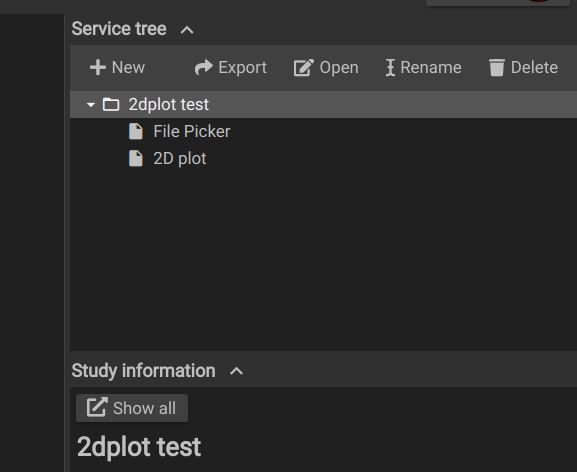The image size is (577, 472).
Task: Select the File Picker node
Action: pyautogui.click(x=191, y=132)
